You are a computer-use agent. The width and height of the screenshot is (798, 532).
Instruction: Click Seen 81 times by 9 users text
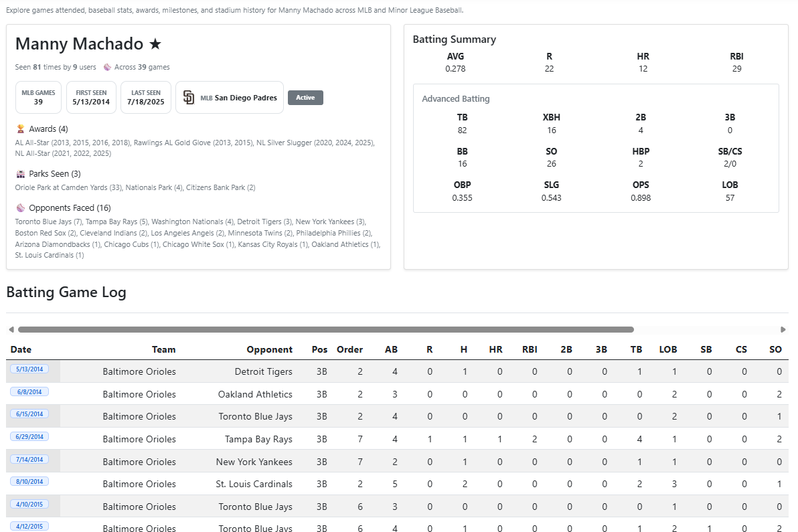pyautogui.click(x=56, y=67)
